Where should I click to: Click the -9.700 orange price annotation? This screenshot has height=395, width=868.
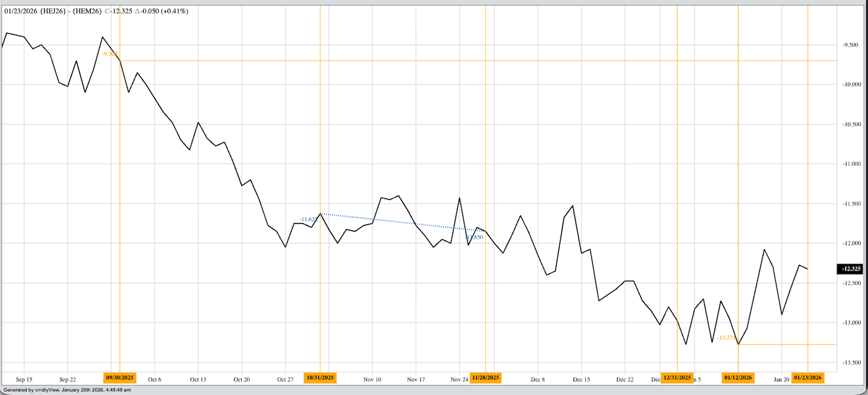pyautogui.click(x=109, y=54)
